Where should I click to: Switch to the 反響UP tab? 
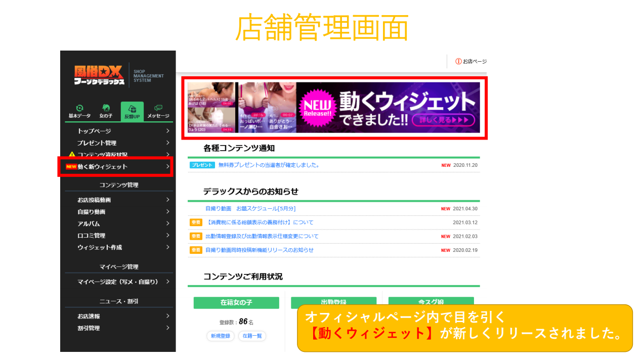pyautogui.click(x=131, y=112)
